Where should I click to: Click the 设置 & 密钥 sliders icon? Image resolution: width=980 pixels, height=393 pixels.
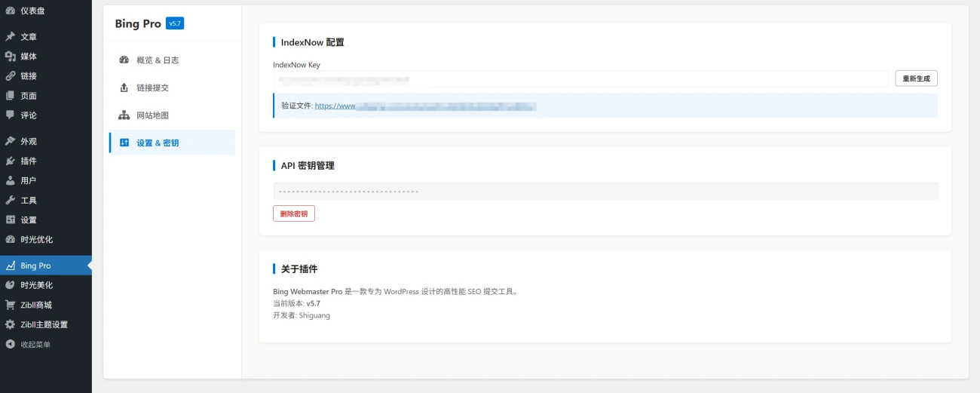pyautogui.click(x=124, y=143)
